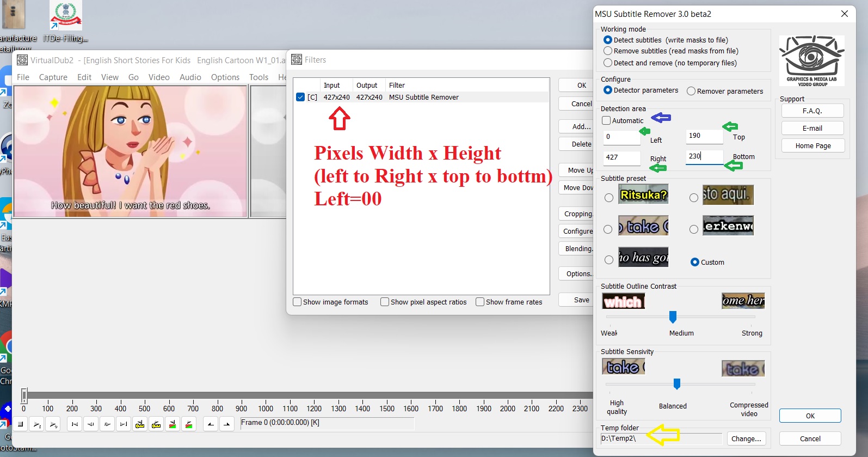Jump to the start of the video

(x=75, y=424)
